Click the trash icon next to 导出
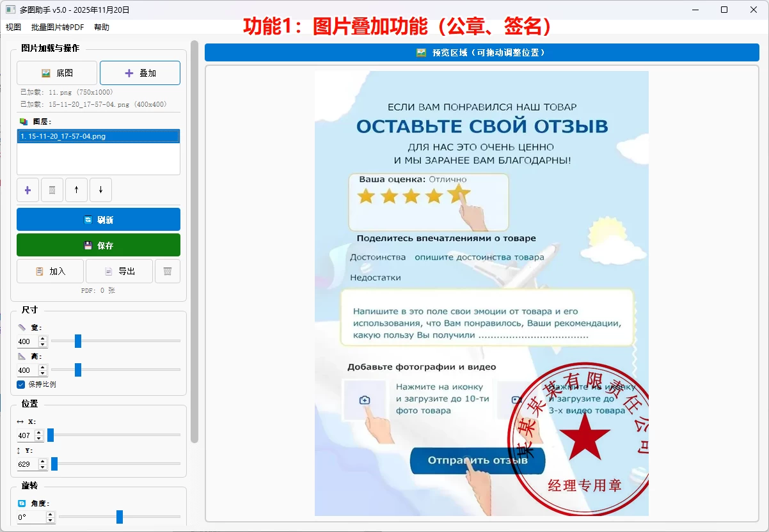 [168, 270]
